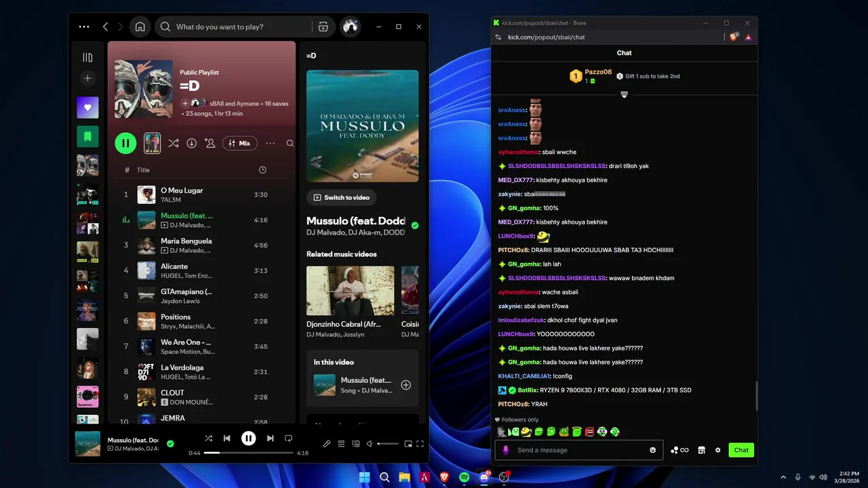Open Spotify miniplayer
The width and height of the screenshot is (868, 488).
click(408, 444)
